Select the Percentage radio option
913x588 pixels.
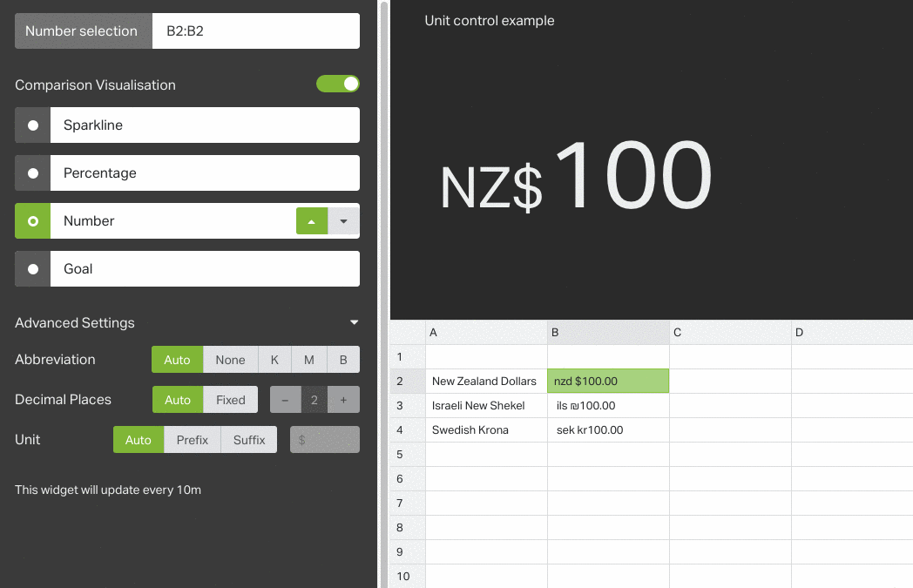point(33,172)
